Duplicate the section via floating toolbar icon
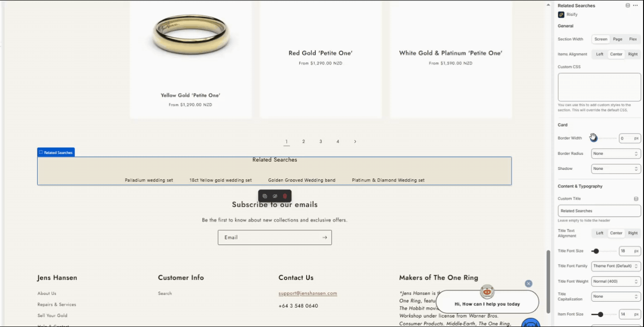Screen dimensions: 644x327 click(265, 196)
